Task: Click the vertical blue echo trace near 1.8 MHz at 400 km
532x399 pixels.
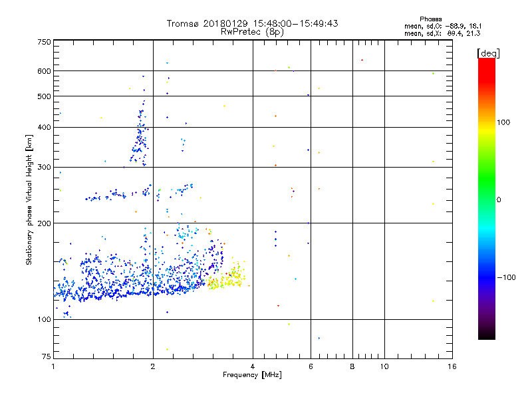Action: [140, 136]
